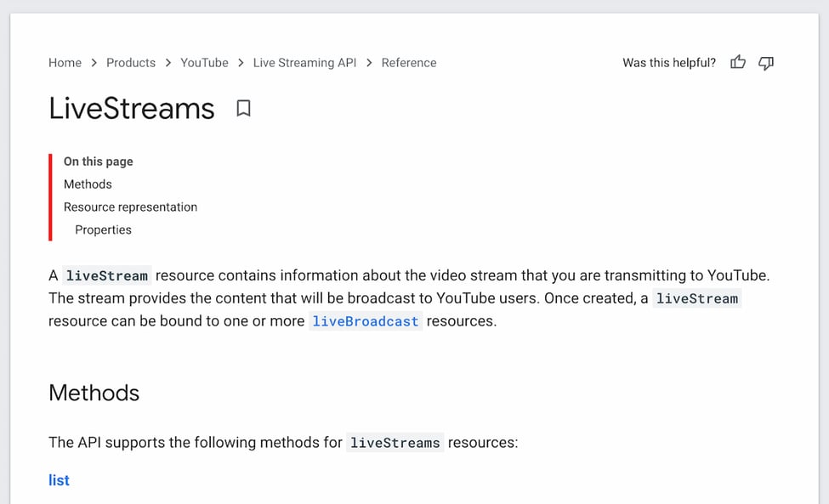Go to the YouTube breadcrumb page

coord(204,62)
